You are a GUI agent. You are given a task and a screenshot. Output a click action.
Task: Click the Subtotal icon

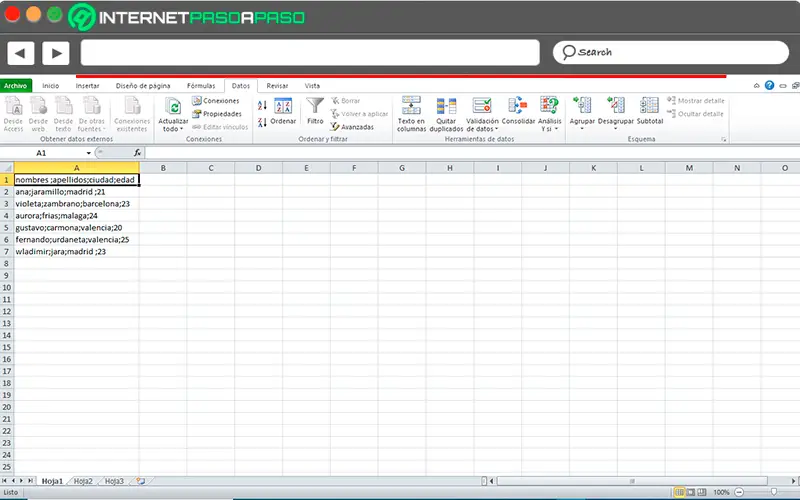click(x=649, y=111)
